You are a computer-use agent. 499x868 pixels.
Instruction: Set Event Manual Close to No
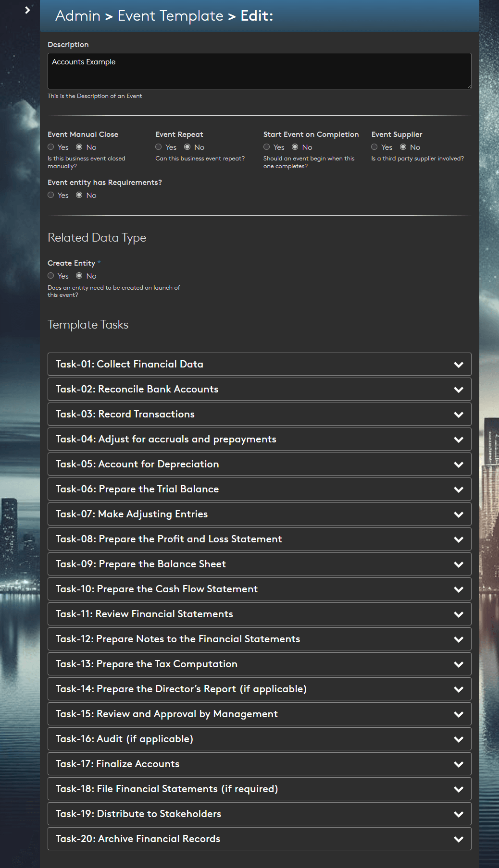[x=79, y=147]
